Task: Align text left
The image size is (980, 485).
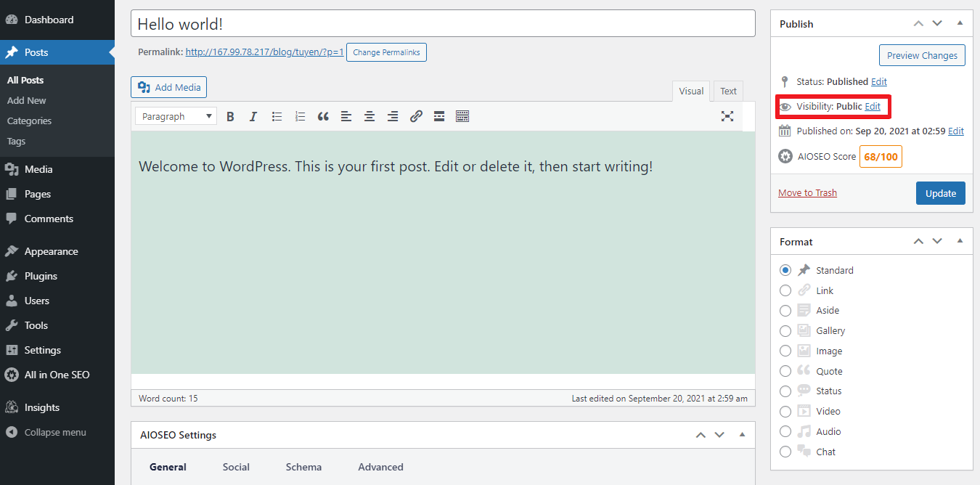Action: coord(346,116)
